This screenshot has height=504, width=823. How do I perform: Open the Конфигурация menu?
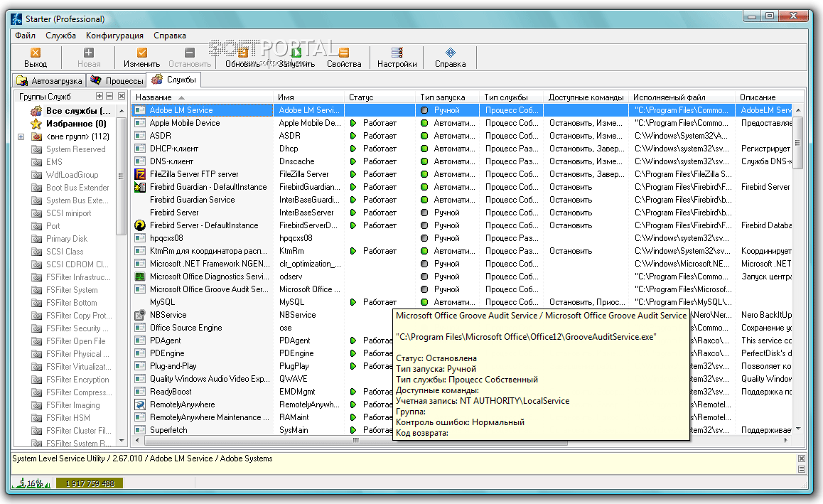[x=114, y=36]
